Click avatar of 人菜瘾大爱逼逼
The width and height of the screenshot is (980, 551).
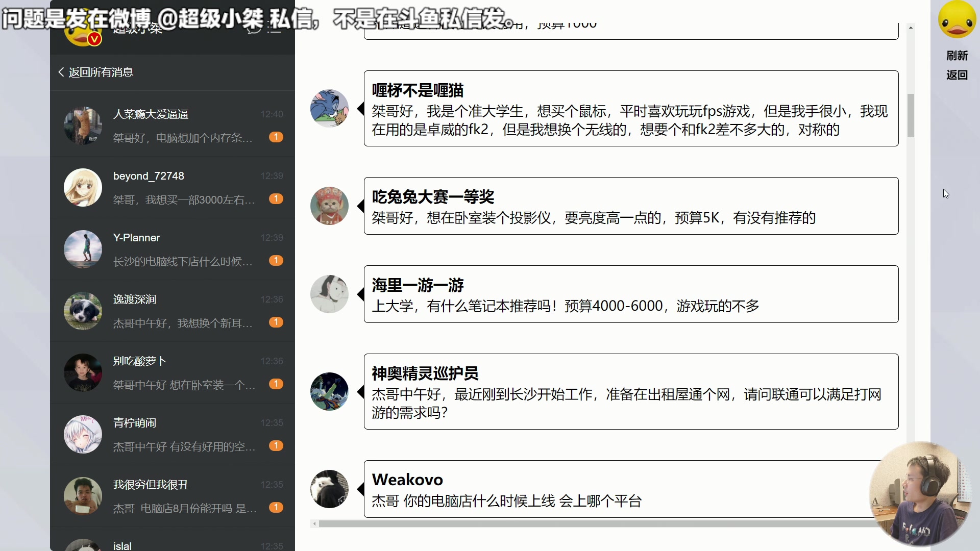(x=83, y=126)
